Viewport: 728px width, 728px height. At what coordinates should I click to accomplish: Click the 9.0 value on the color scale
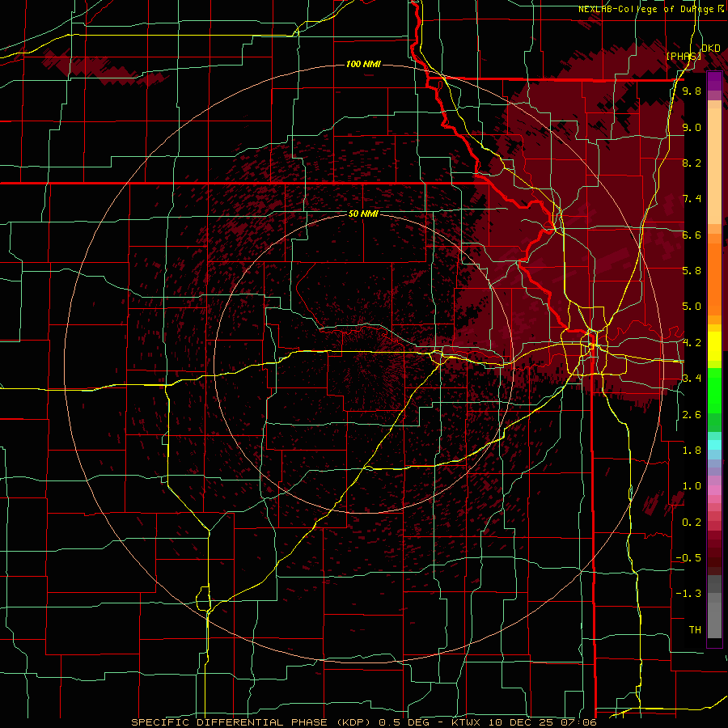[x=692, y=128]
